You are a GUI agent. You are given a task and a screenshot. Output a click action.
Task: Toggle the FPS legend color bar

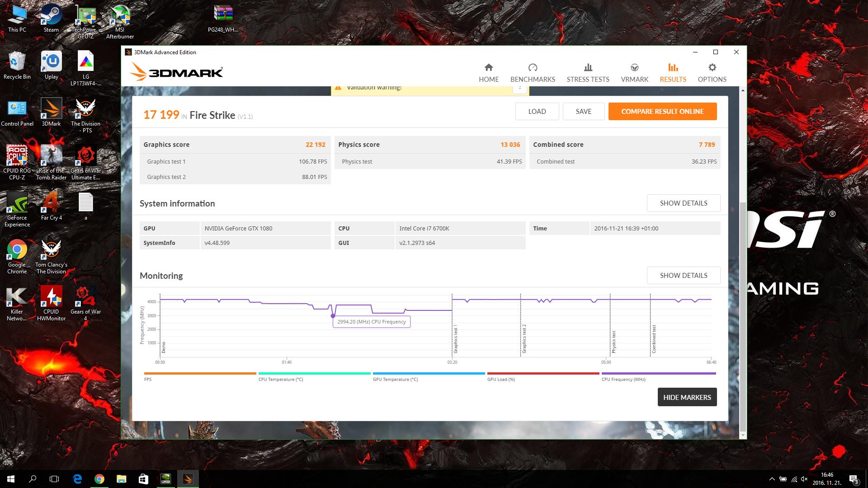[x=200, y=374]
